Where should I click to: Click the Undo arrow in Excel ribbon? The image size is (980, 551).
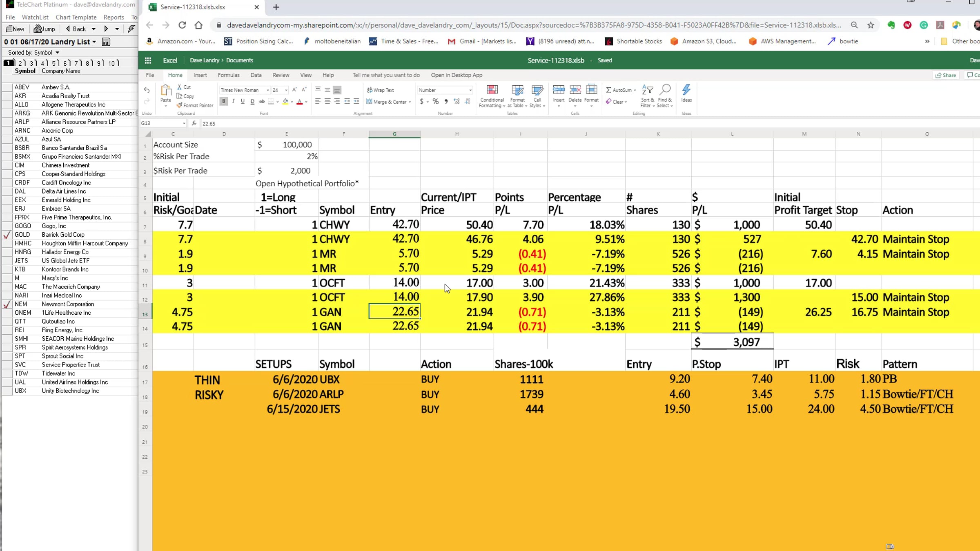pyautogui.click(x=147, y=90)
